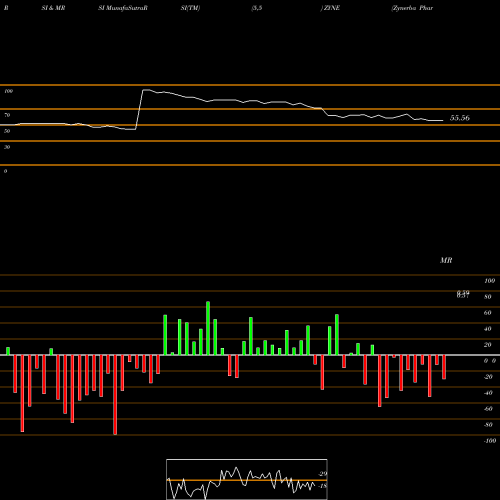Viewport: 500px width, 500px height.
Task: Click the MR right axis label 40
Action: [488, 329]
